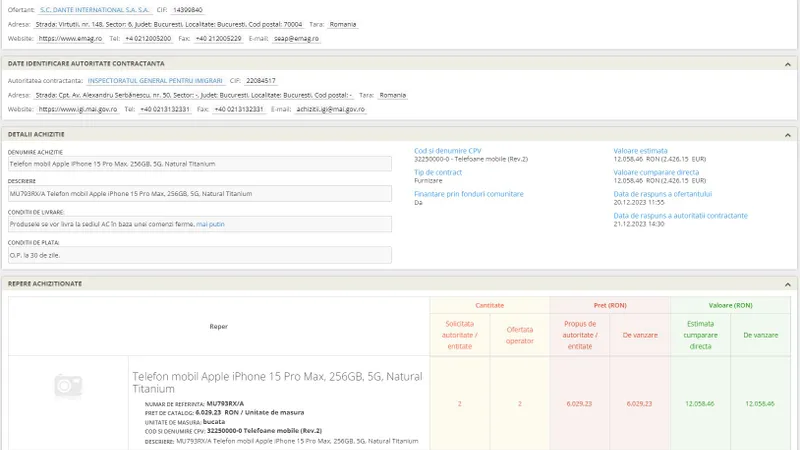The width and height of the screenshot is (800, 450).
Task: Open the INSPECTORATUL GENERAL PENTRU IMIGRARI link
Action: click(155, 81)
